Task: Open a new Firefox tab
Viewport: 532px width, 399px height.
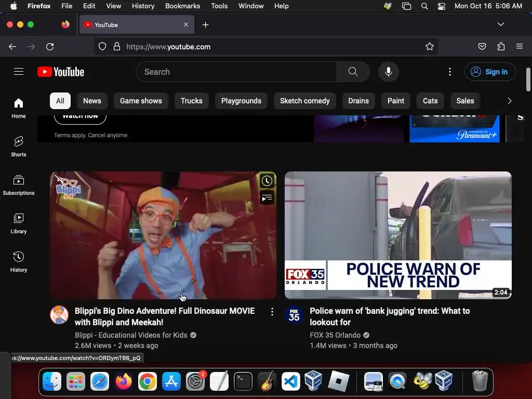Action: point(205,25)
